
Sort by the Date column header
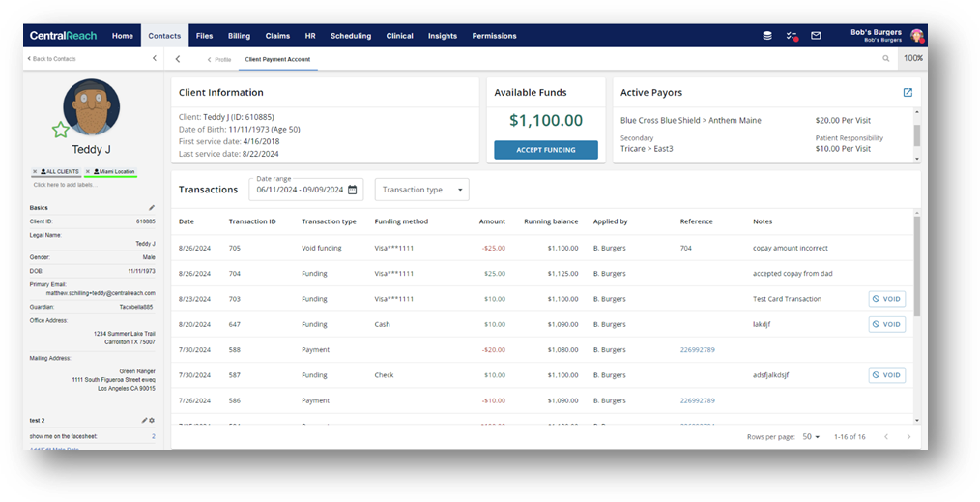click(x=187, y=221)
